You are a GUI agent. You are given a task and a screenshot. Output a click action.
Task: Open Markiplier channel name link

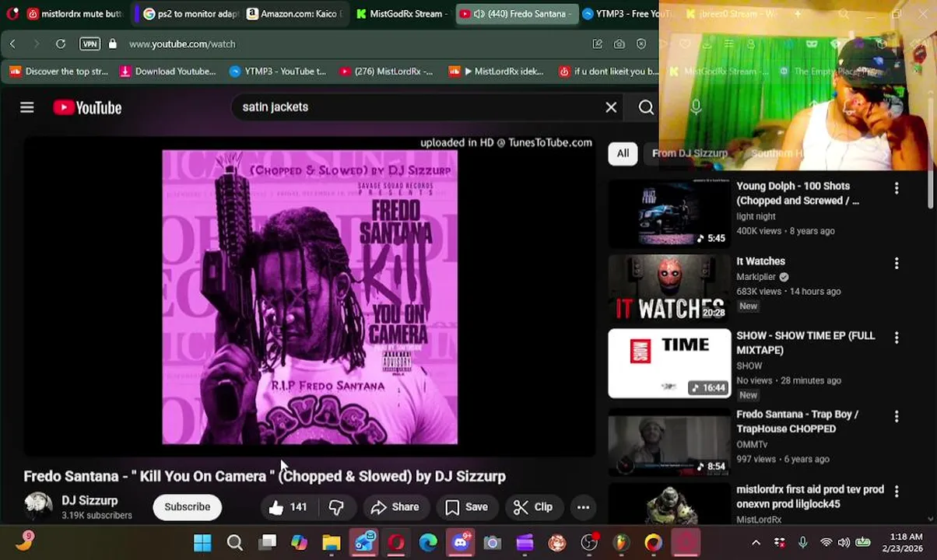(756, 277)
